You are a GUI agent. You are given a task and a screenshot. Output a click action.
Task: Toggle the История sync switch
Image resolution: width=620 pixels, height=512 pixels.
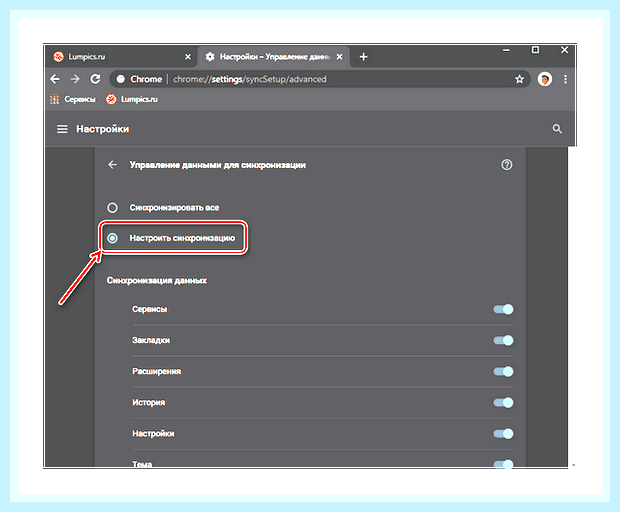tap(503, 402)
